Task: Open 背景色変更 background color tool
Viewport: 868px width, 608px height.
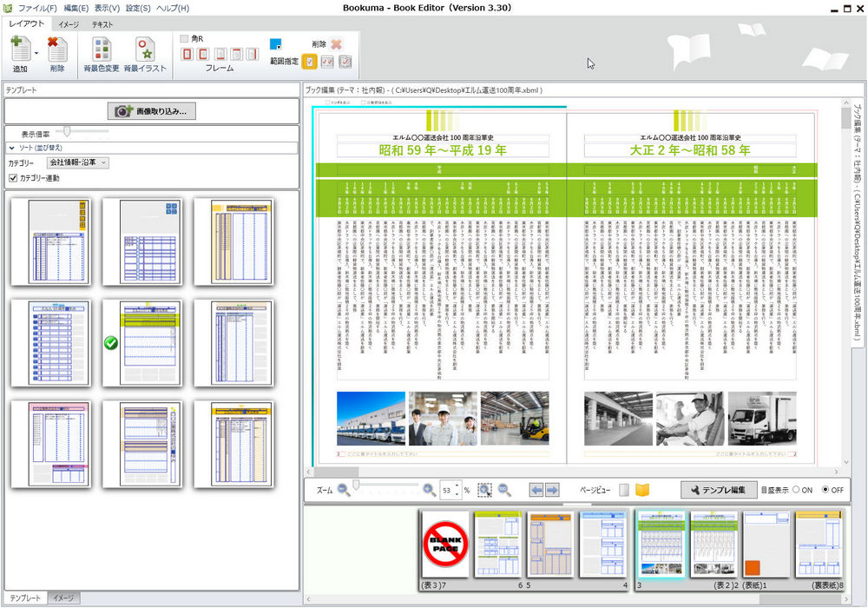Action: click(x=102, y=50)
